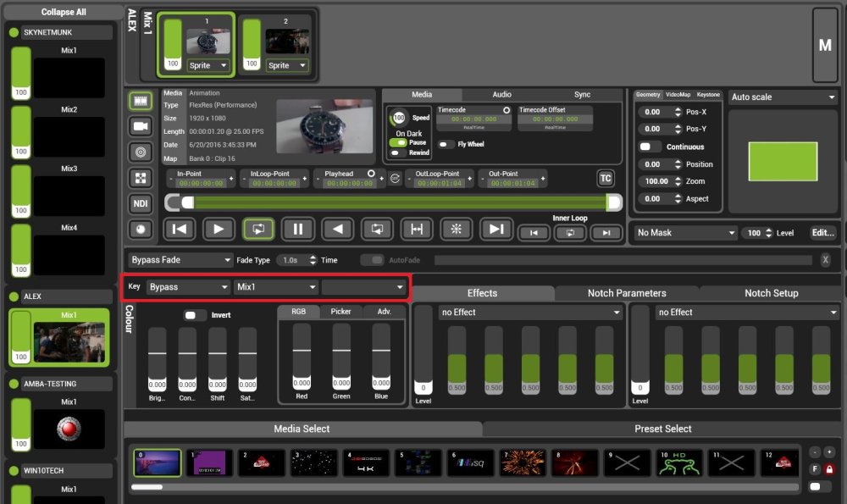The image size is (847, 504).
Task: Click the minus button beside the media bank
Action: pos(815,451)
